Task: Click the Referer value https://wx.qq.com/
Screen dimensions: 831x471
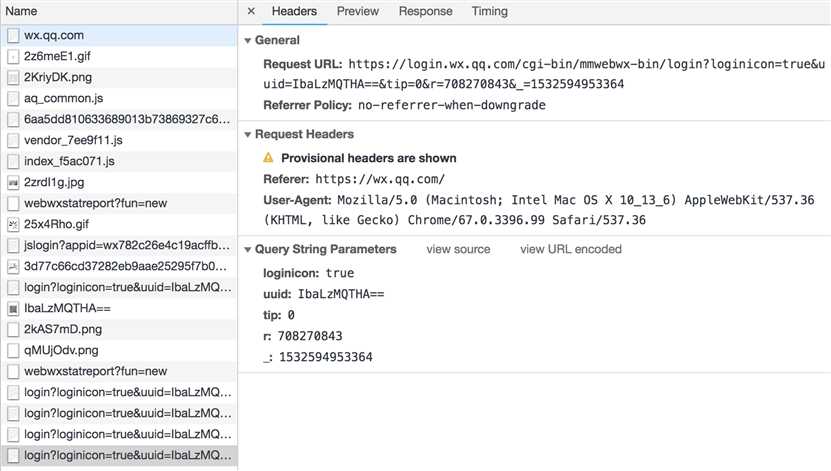Action: coord(380,179)
